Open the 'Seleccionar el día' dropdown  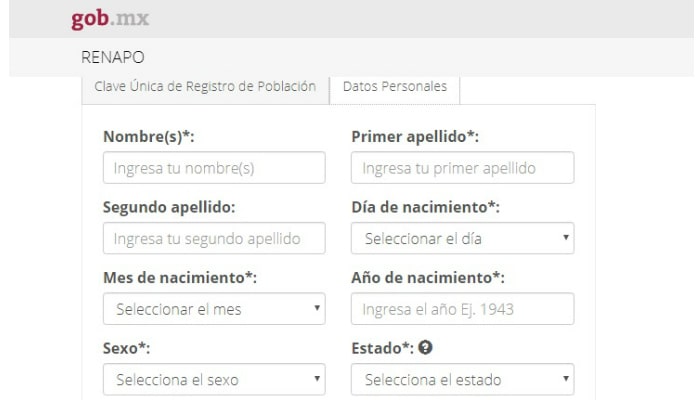tap(462, 239)
